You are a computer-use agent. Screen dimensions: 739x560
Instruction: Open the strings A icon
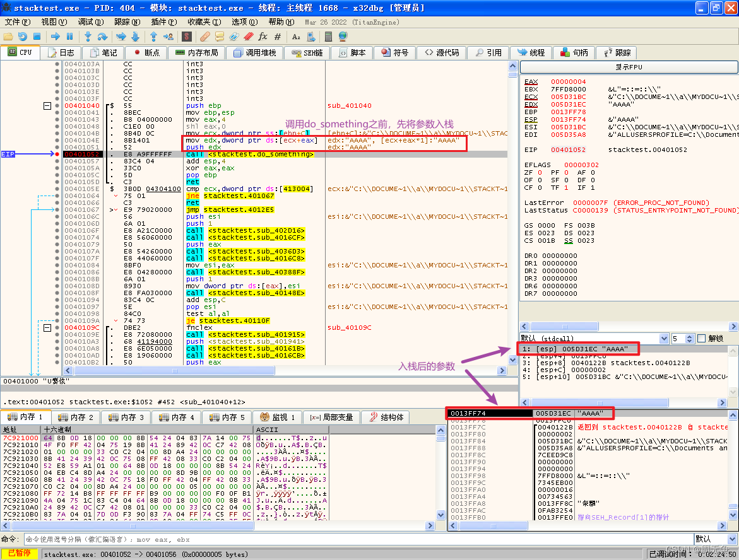coord(296,37)
